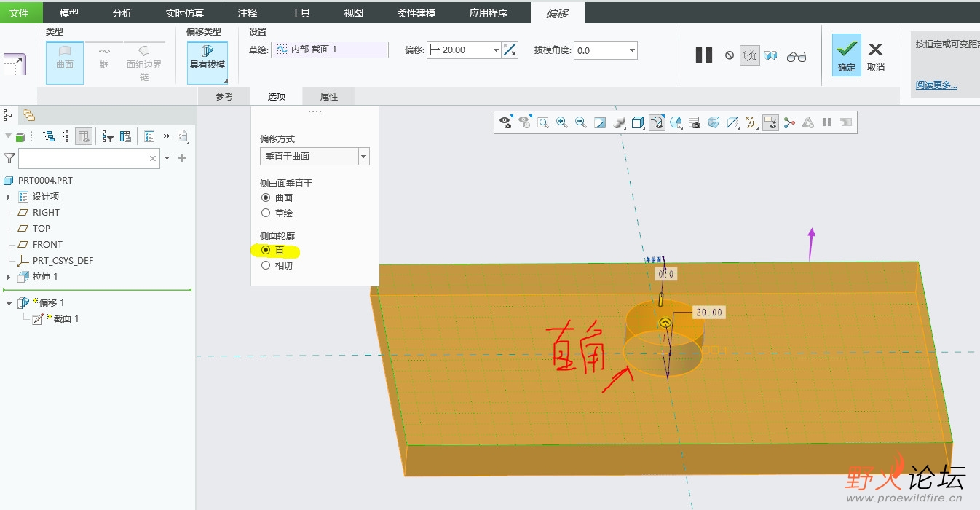Open the 阅读更多 link
This screenshot has width=980, height=510.
pos(936,85)
